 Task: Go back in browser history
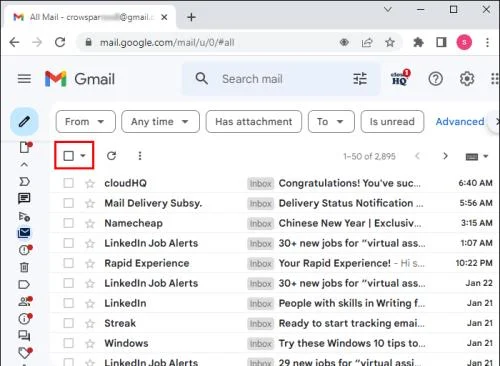click(x=14, y=42)
